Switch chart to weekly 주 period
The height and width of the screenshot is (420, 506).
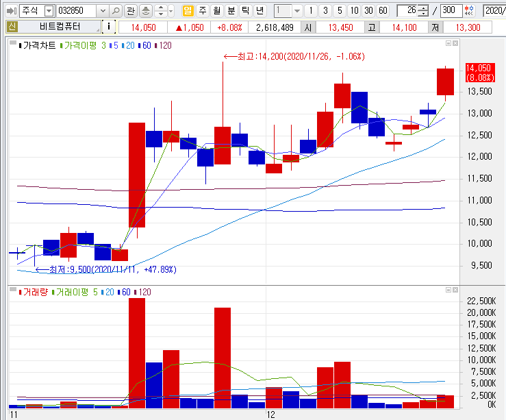203,11
